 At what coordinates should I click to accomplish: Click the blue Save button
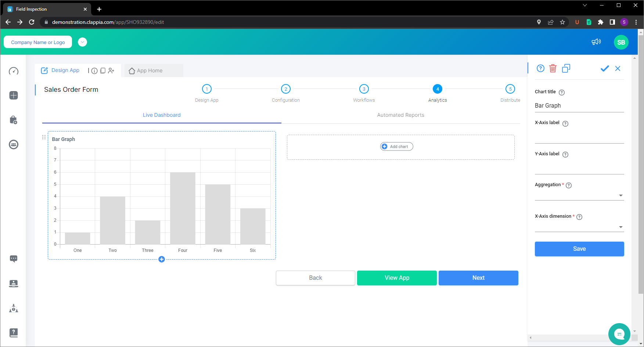coord(579,249)
